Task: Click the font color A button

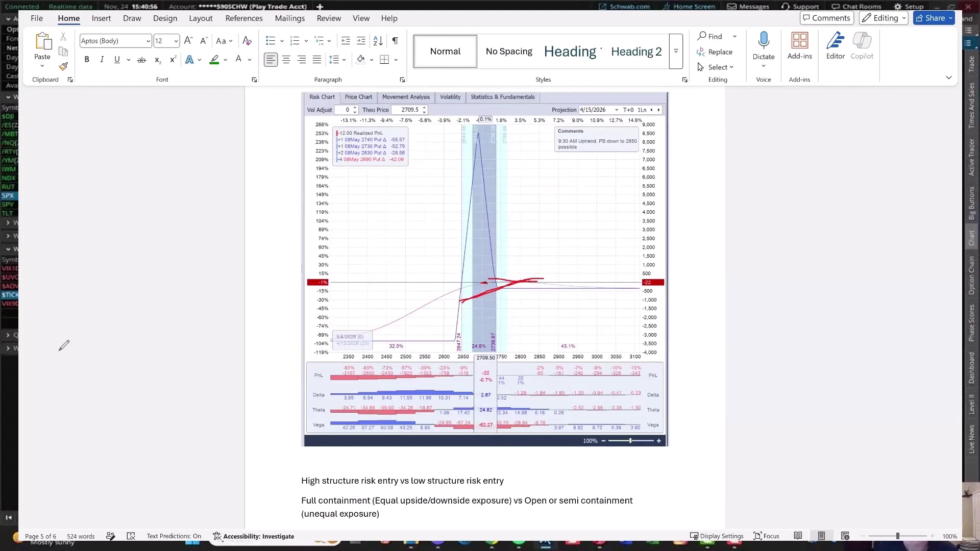Action: 238,60
